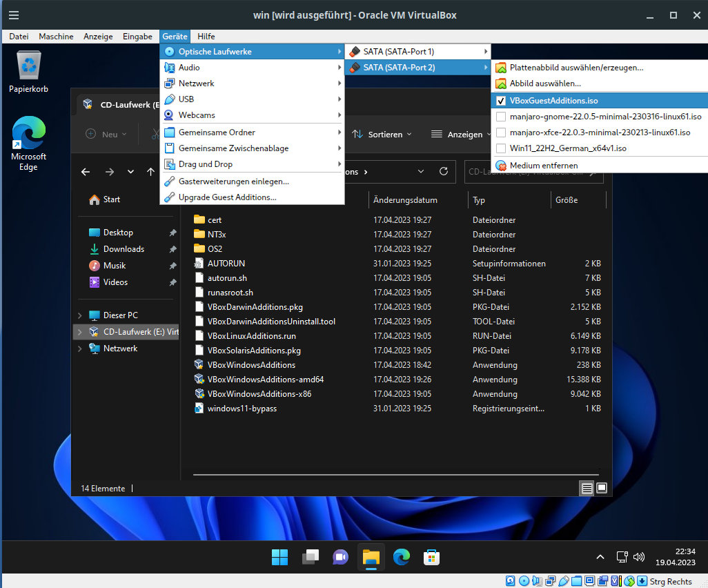
Task: Uncheck VBoxGuestAdditions.iso disk image
Action: (x=501, y=101)
